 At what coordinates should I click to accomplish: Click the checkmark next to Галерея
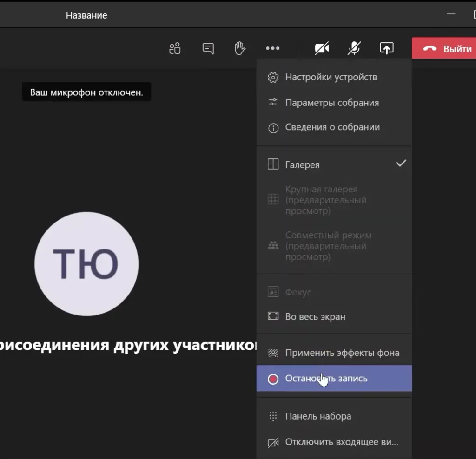[401, 163]
